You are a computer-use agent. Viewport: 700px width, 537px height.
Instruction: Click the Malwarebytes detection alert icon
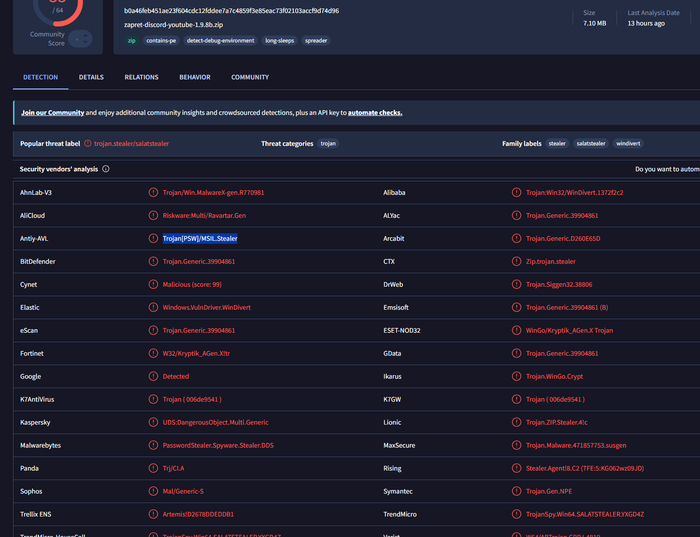[153, 445]
